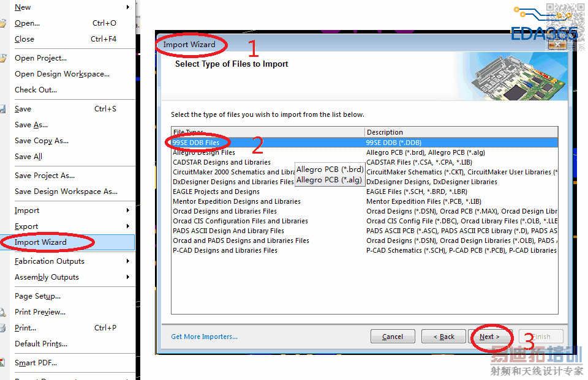Click the Description column header

[461, 132]
